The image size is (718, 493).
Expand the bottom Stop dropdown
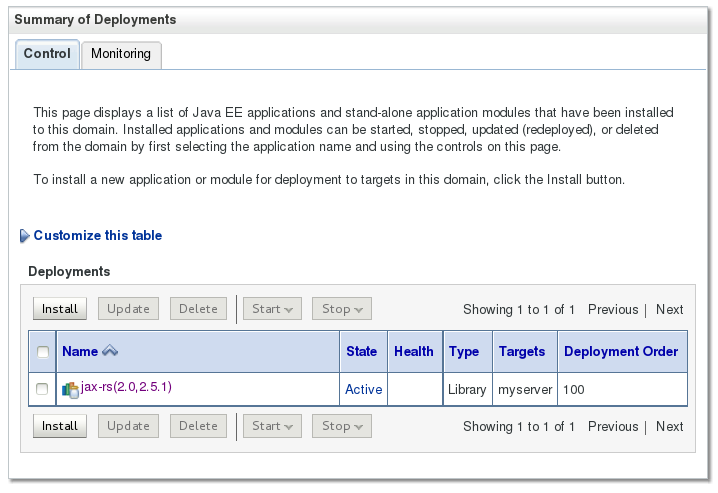[341, 426]
